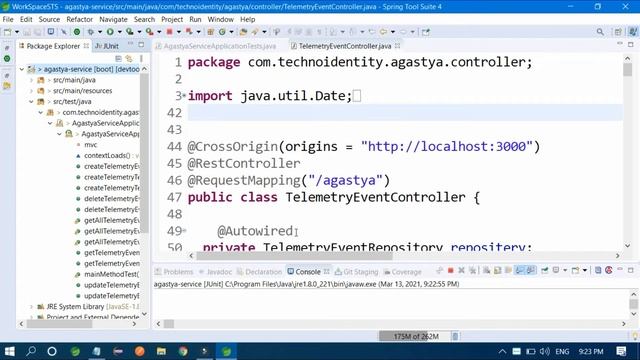
Task: Click the Windows Start button
Action: pyautogui.click(x=9, y=351)
